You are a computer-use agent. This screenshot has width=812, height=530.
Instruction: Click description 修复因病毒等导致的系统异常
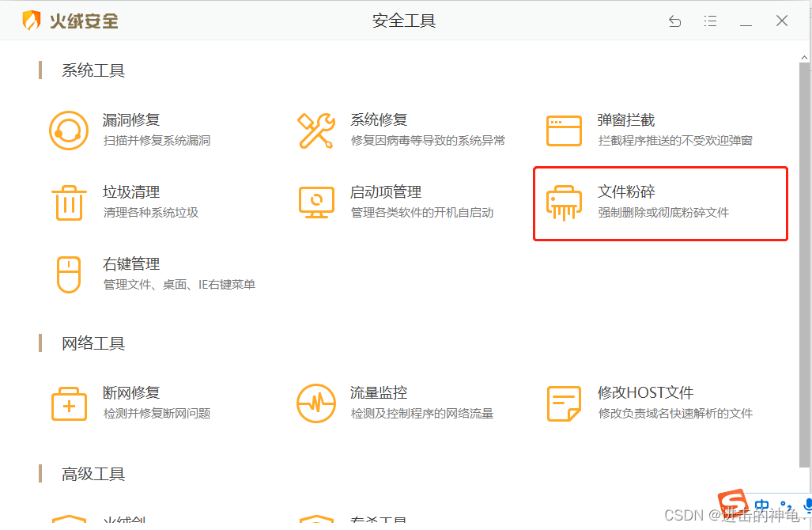428,140
